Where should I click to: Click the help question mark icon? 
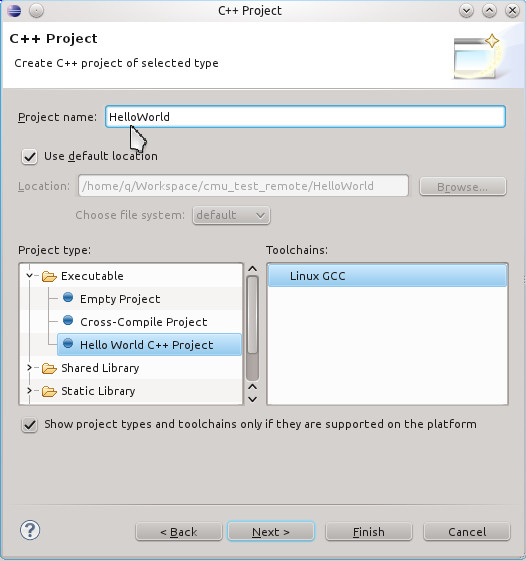(30, 530)
